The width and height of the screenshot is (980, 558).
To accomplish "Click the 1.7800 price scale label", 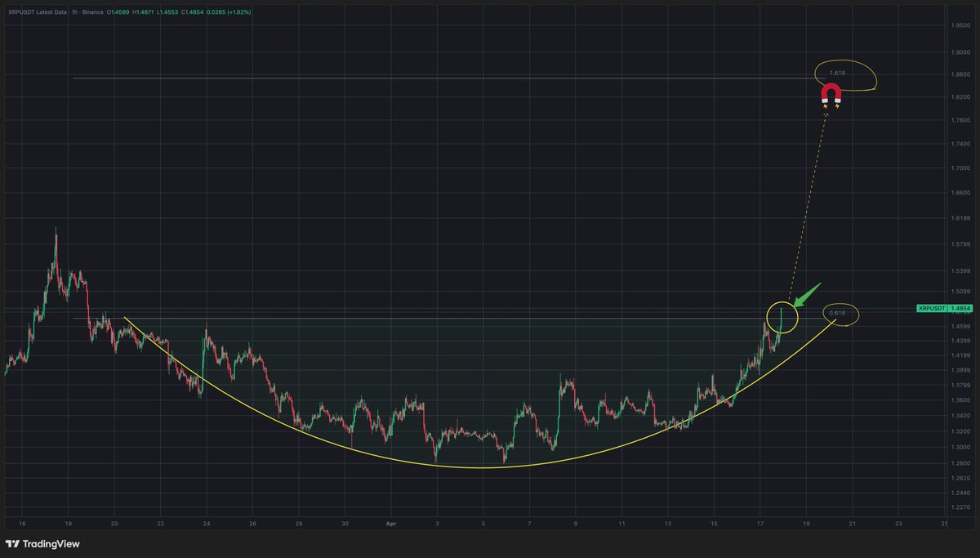I will pos(960,120).
